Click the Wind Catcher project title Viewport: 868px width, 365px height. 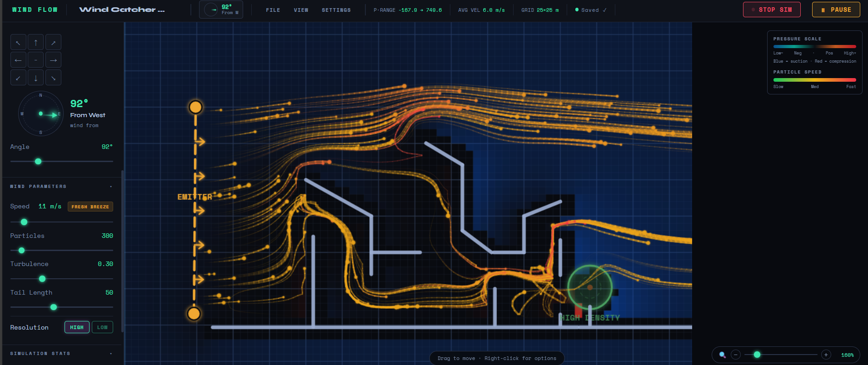[122, 10]
